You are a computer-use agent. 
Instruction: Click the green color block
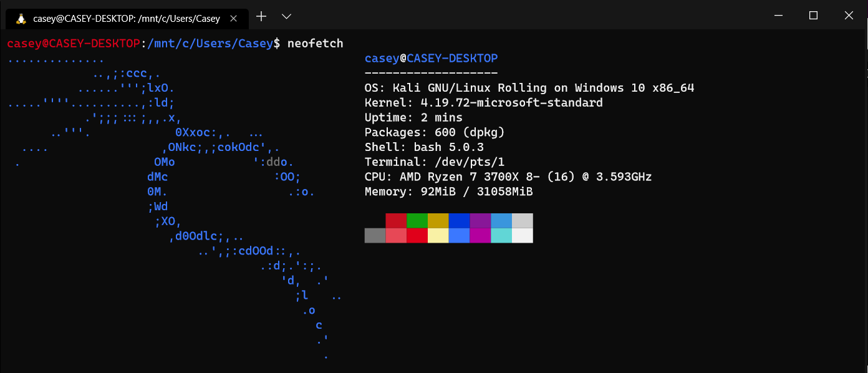417,221
